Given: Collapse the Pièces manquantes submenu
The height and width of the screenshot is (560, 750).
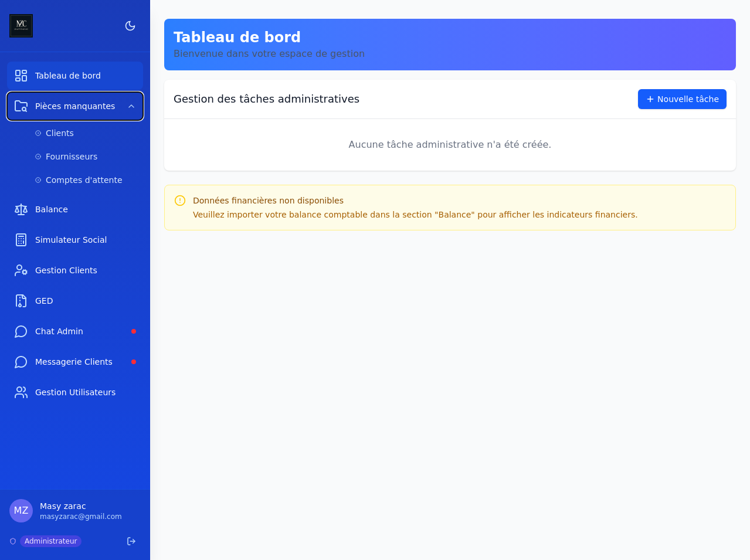Looking at the screenshot, I should tap(131, 106).
